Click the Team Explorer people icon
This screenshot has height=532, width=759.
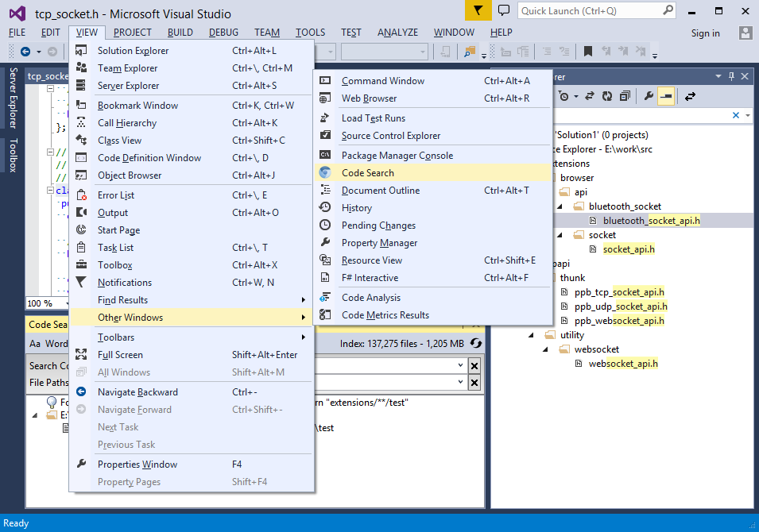click(81, 67)
